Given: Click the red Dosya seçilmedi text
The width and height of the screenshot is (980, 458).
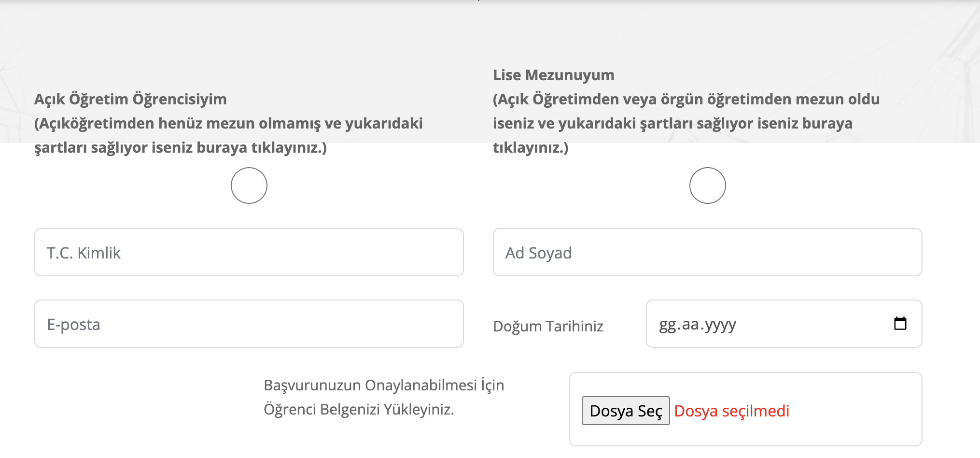Looking at the screenshot, I should pos(732,411).
